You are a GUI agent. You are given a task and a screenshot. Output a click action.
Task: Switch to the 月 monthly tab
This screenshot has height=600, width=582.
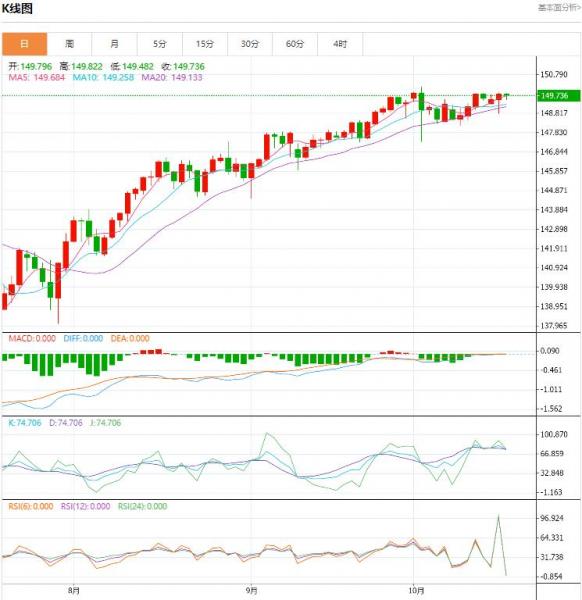coord(114,44)
